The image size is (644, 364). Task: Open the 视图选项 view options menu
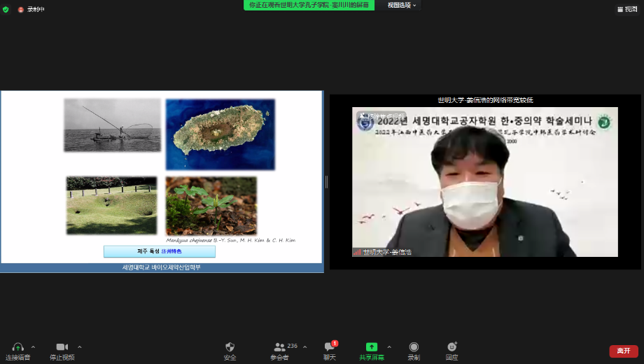click(402, 5)
